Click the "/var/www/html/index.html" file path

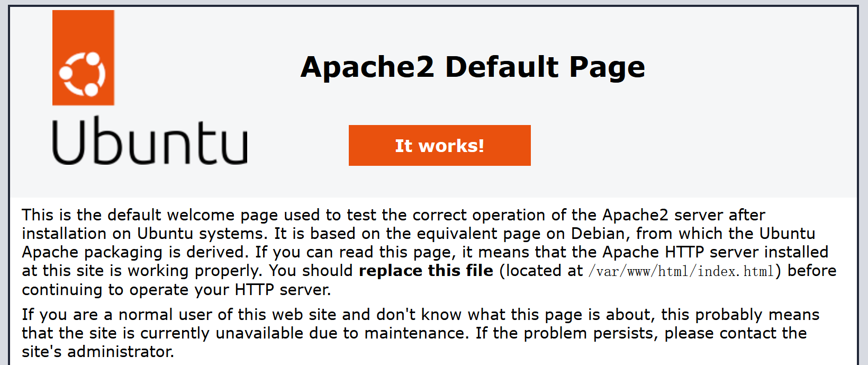coord(681,271)
